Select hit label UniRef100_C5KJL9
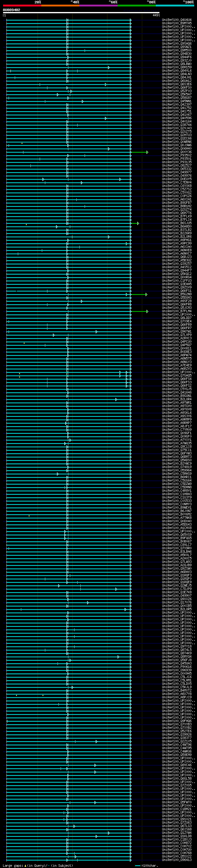Image resolution: width=197 pixels, height=868 pixels. pos(177,687)
